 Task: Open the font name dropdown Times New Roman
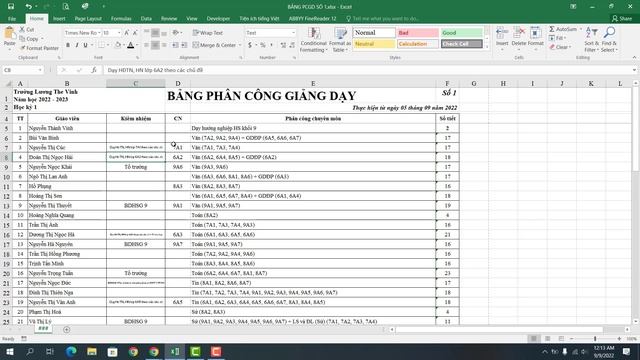click(x=99, y=33)
